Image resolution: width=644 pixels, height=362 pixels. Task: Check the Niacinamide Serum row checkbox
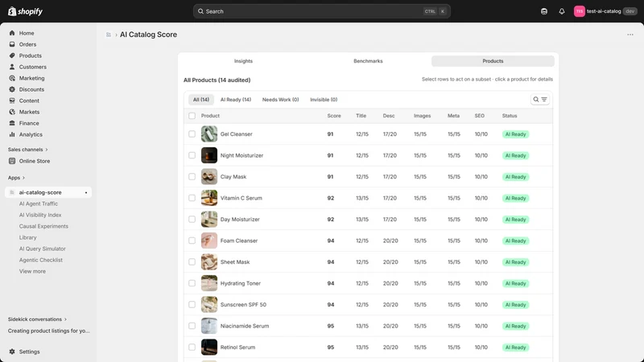click(x=192, y=326)
